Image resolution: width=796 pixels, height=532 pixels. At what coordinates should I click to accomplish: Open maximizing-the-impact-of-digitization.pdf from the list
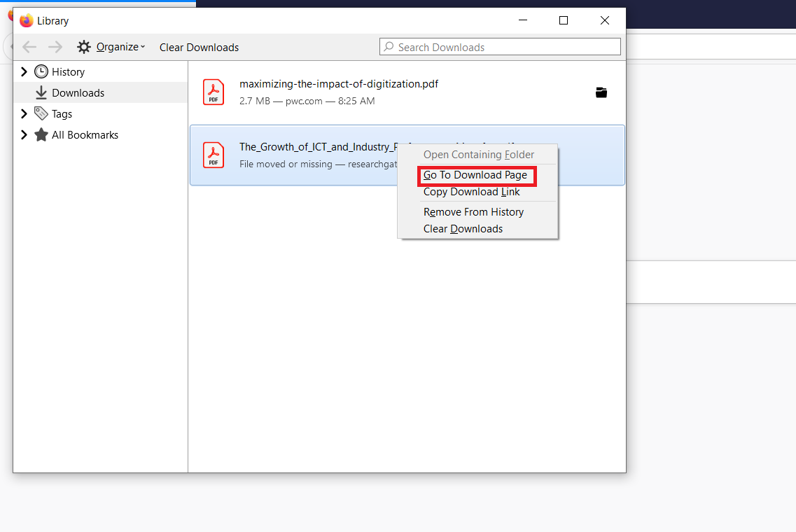338,83
